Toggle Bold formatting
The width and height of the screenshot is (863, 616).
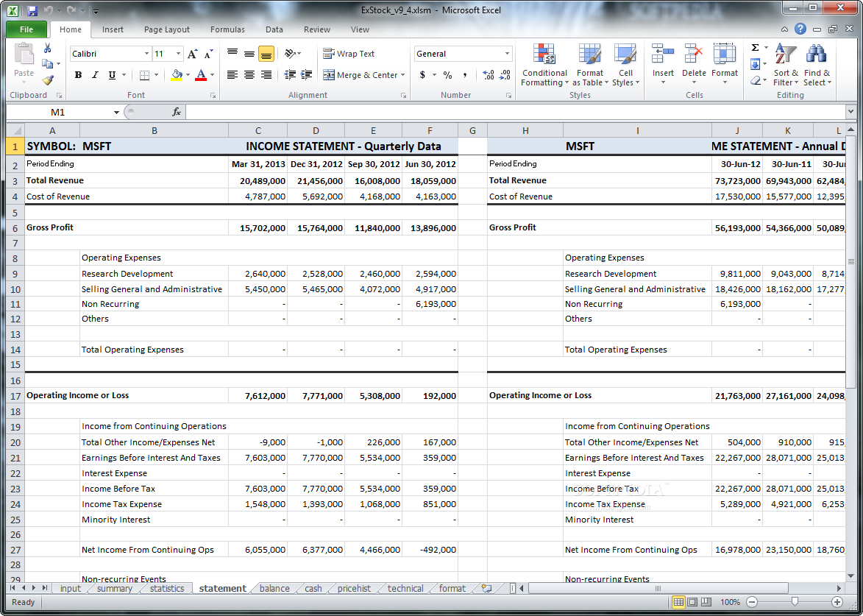pos(78,75)
